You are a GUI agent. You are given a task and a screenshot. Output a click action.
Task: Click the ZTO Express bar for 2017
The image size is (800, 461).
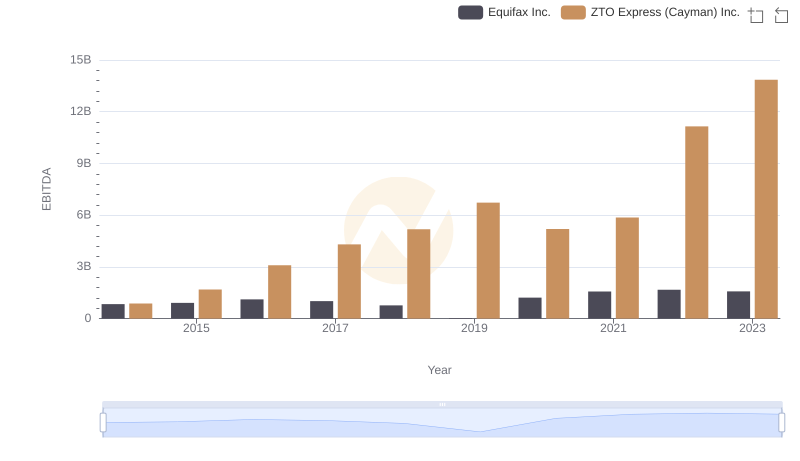[349, 281]
